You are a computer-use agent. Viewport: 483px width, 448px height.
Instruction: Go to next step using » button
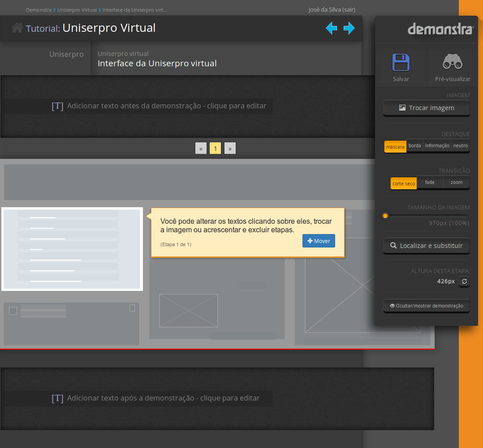pyautogui.click(x=230, y=149)
